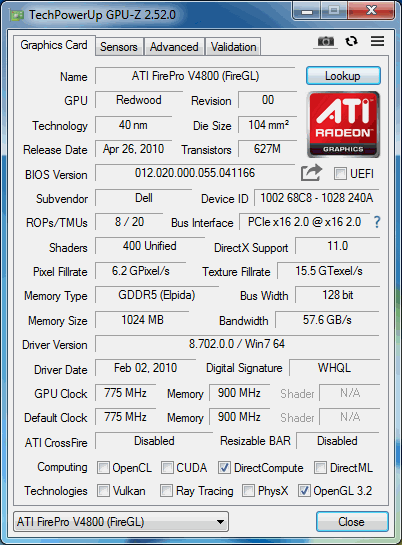This screenshot has height=545, width=402.
Task: Click the Die Size field 104 mm²
Action: (268, 124)
